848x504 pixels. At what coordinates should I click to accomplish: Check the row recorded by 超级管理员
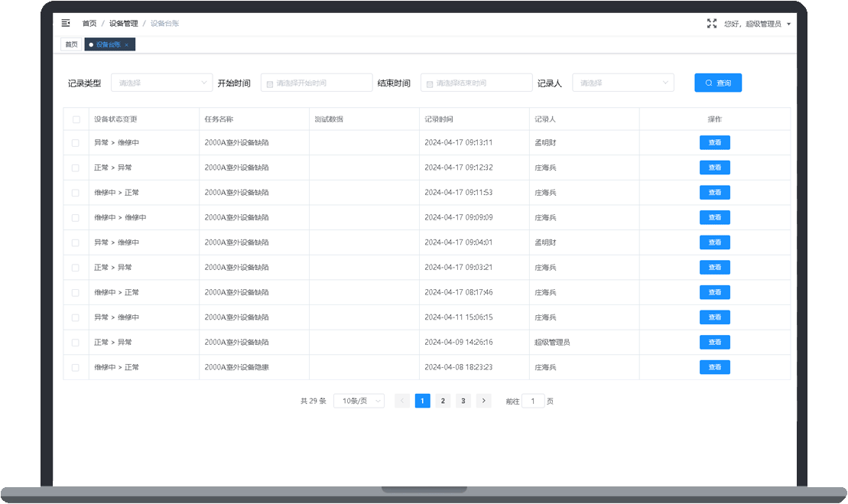coord(76,343)
